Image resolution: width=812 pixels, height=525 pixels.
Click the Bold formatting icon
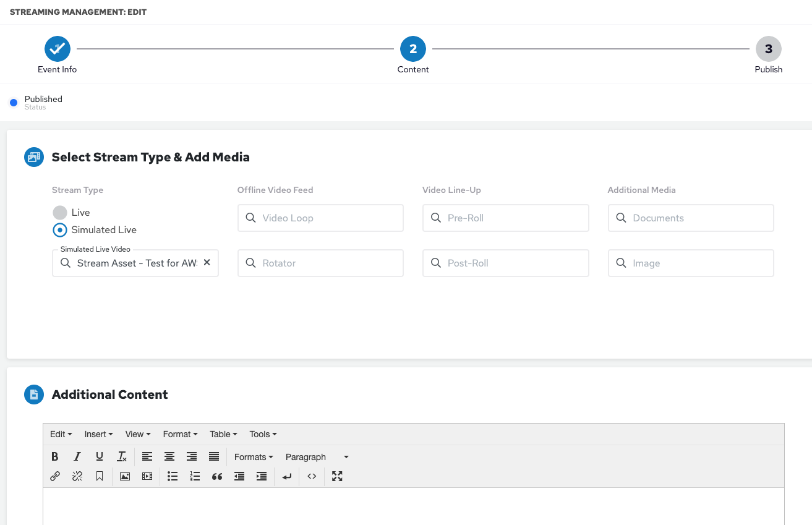click(x=55, y=457)
